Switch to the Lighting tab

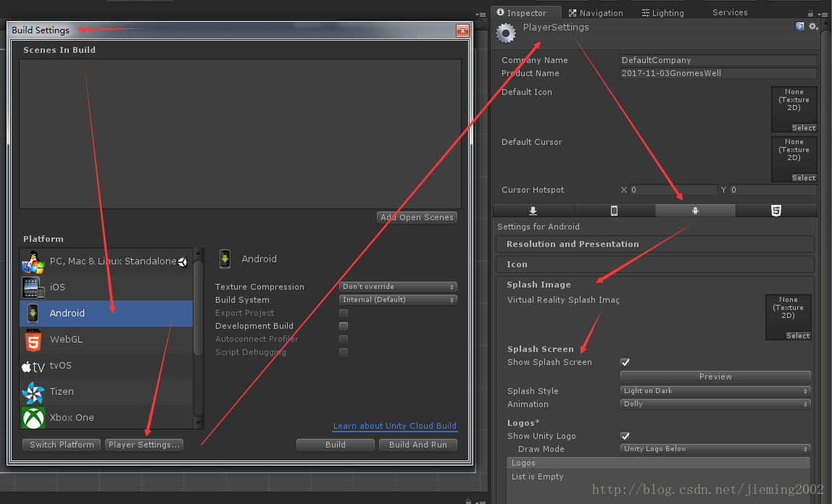(x=662, y=13)
